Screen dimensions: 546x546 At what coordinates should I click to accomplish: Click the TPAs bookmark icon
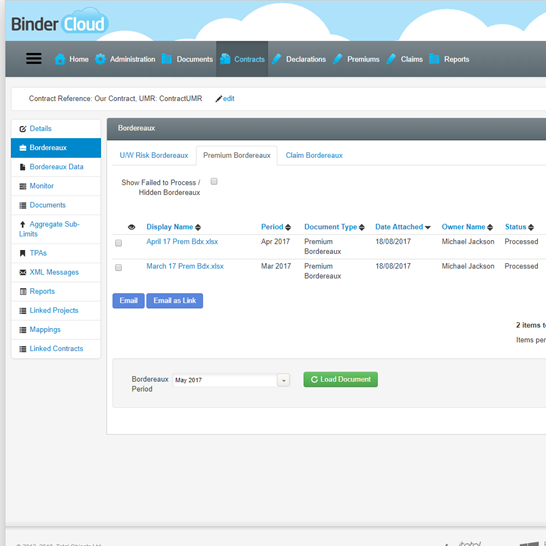23,253
